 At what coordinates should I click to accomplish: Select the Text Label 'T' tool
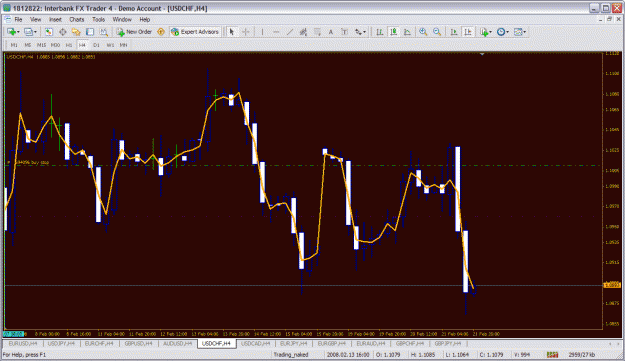(345, 32)
